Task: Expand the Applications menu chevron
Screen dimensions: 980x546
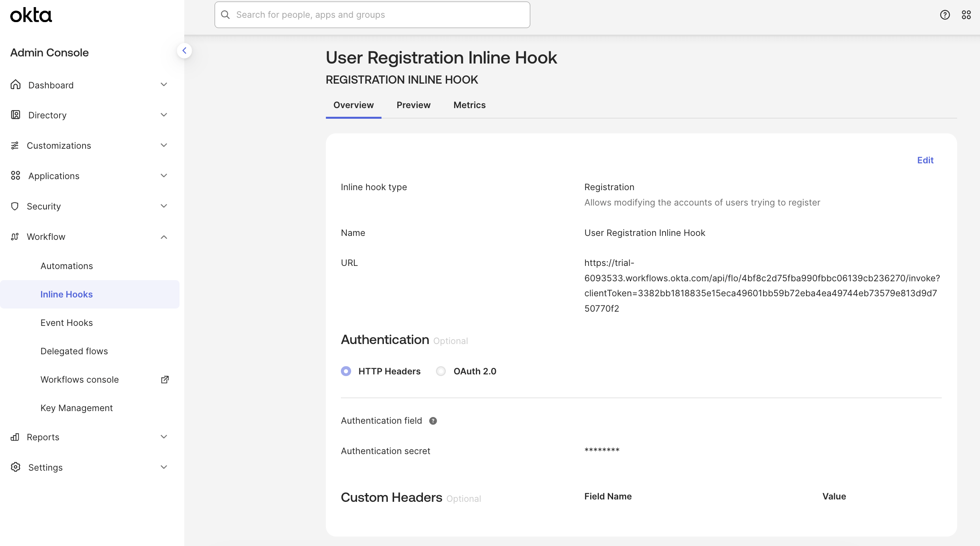Action: click(x=164, y=176)
